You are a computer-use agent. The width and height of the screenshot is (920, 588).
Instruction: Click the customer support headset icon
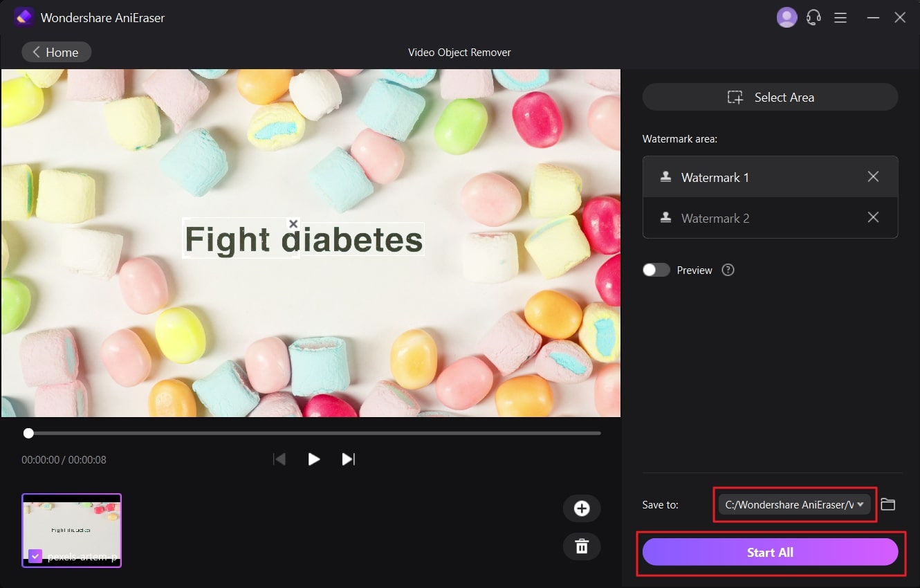(x=813, y=17)
